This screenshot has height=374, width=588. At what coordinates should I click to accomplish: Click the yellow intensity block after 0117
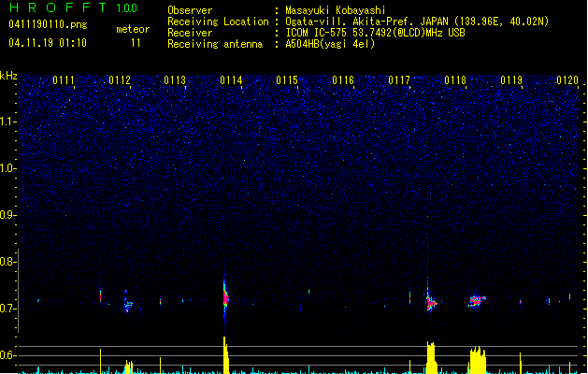[432, 357]
